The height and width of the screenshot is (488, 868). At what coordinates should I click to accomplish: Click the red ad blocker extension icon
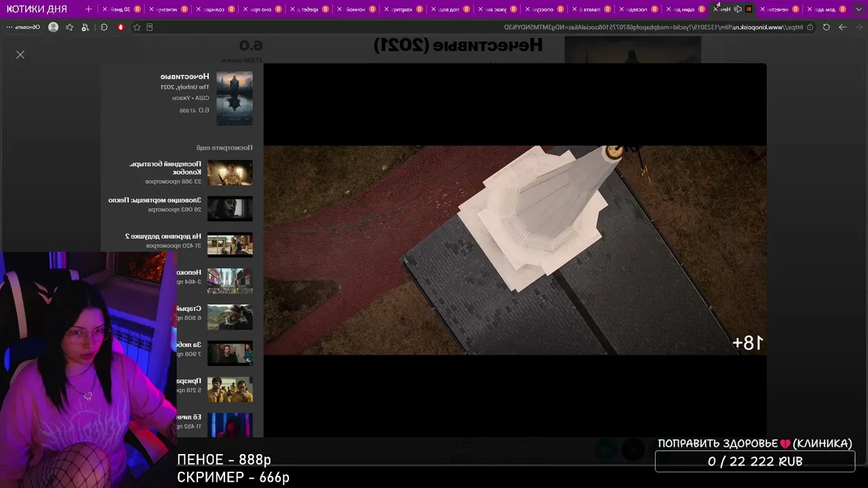pyautogui.click(x=121, y=27)
